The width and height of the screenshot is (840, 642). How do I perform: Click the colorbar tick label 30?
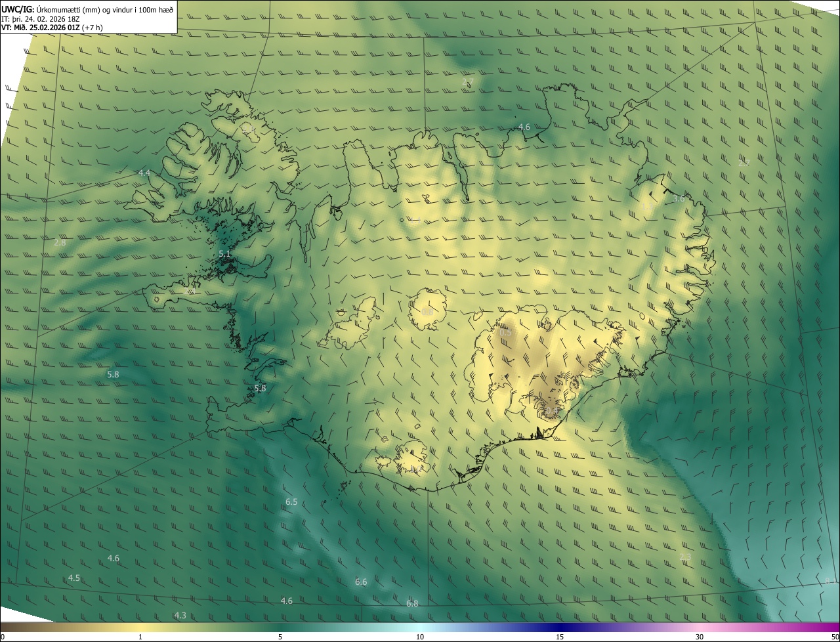pyautogui.click(x=700, y=637)
